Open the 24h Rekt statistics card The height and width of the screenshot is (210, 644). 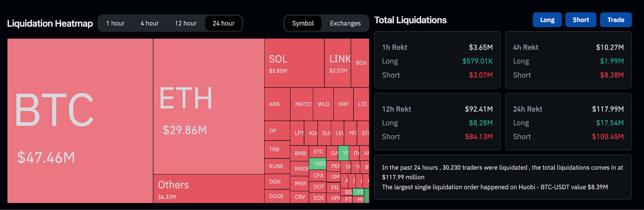(568, 121)
